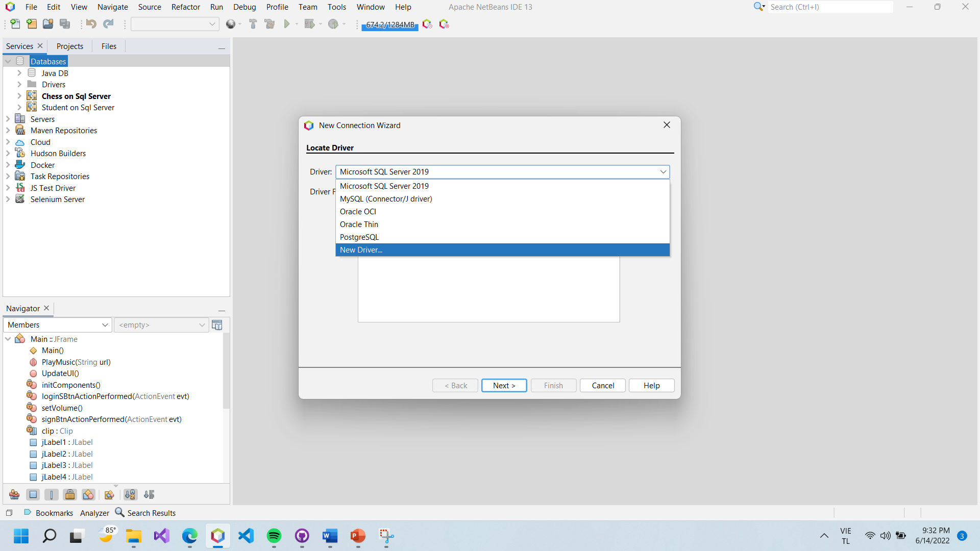
Task: Expand the Chess on Sql Server connection
Action: pos(19,96)
